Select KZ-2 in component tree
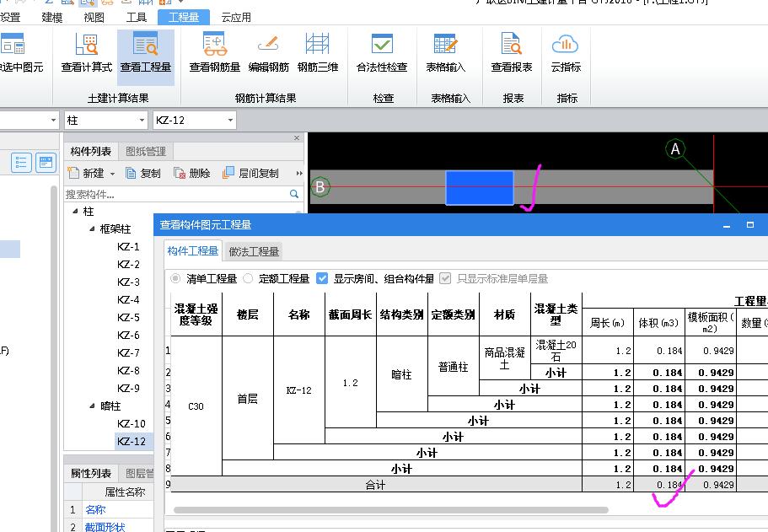Image resolution: width=768 pixels, height=532 pixels. click(128, 264)
